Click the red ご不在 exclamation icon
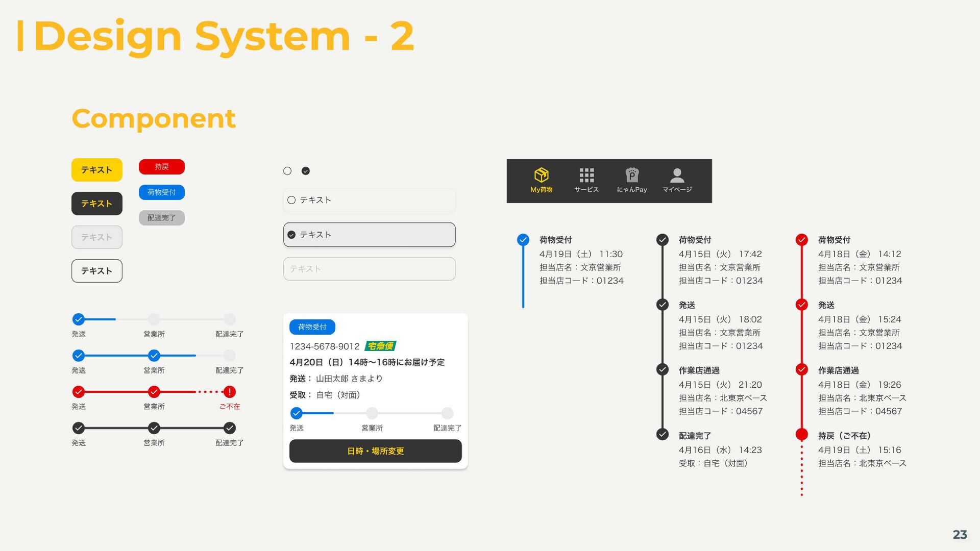 click(229, 392)
